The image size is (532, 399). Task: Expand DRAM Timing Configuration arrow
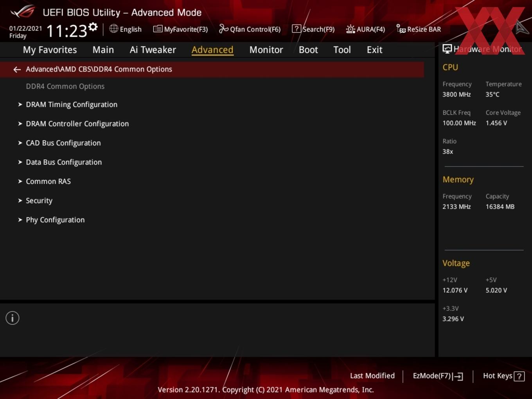20,104
